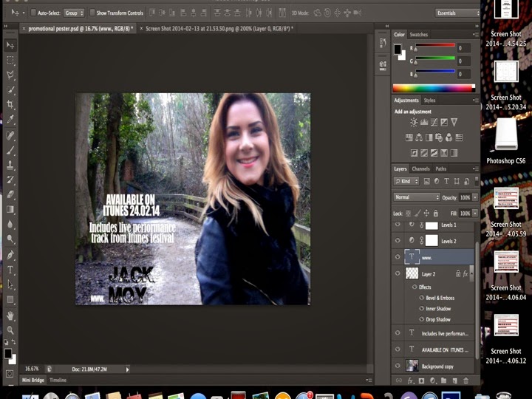This screenshot has height=399, width=532.
Task: Select the Zoom tool in toolbar
Action: [10, 330]
